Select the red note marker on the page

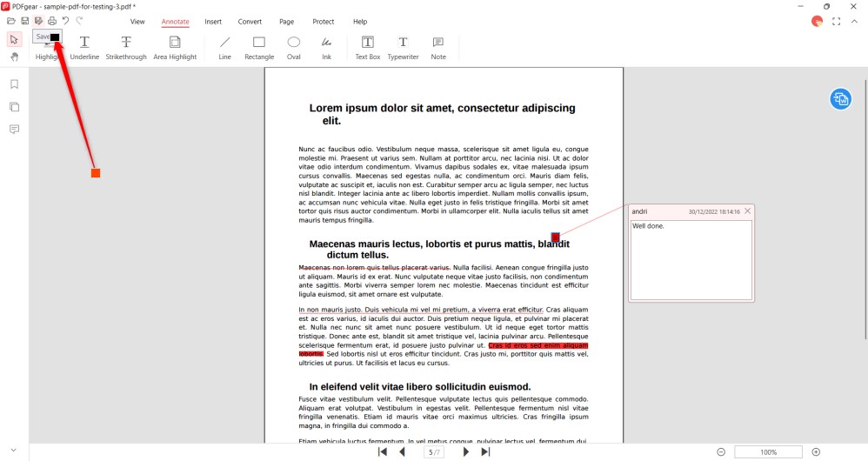pyautogui.click(x=555, y=237)
